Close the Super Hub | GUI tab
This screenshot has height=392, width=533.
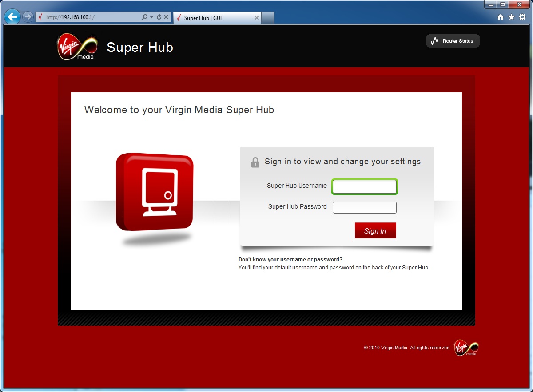(256, 18)
